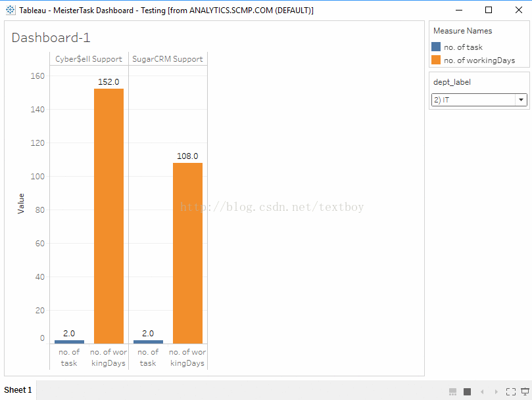Click the dept_label filter title
The width and height of the screenshot is (532, 400).
[452, 82]
